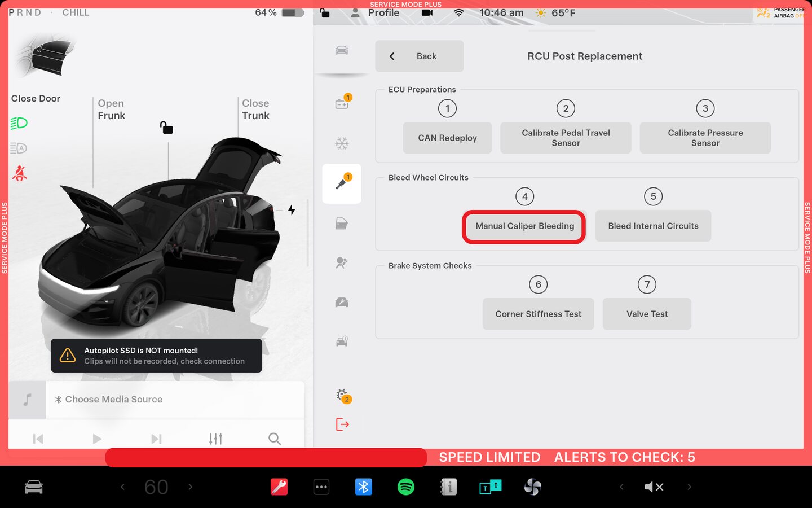Start the Corner Stiffness Test
812x508 pixels.
[538, 314]
